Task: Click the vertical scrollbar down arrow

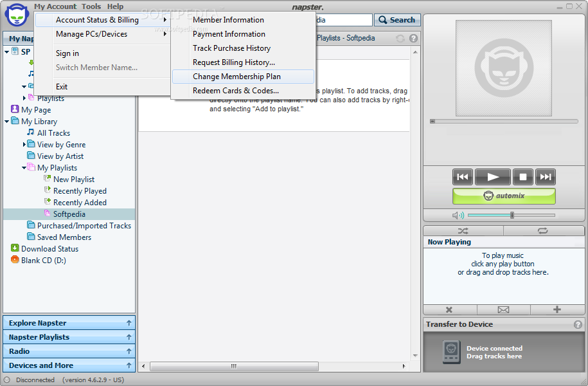Action: 415,355
